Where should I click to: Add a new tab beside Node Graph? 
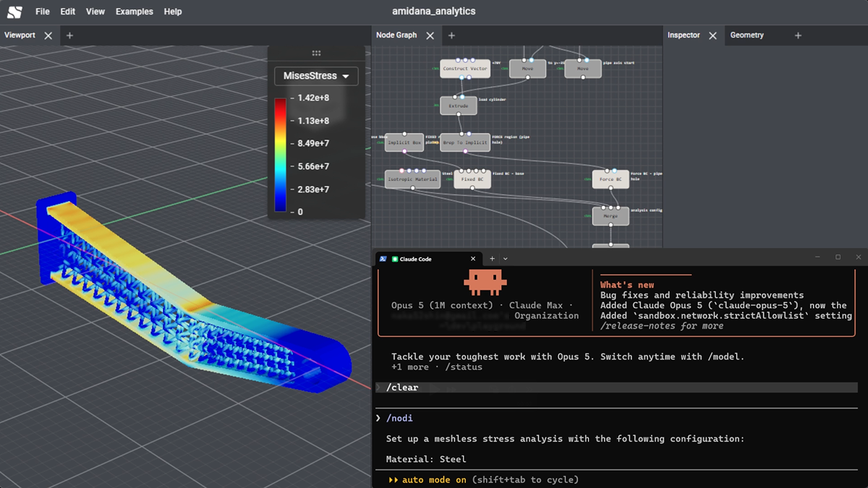[x=451, y=35]
